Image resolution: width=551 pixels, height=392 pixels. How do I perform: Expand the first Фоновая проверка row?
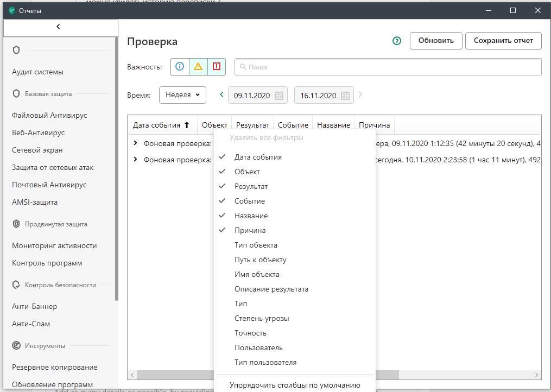click(x=136, y=143)
